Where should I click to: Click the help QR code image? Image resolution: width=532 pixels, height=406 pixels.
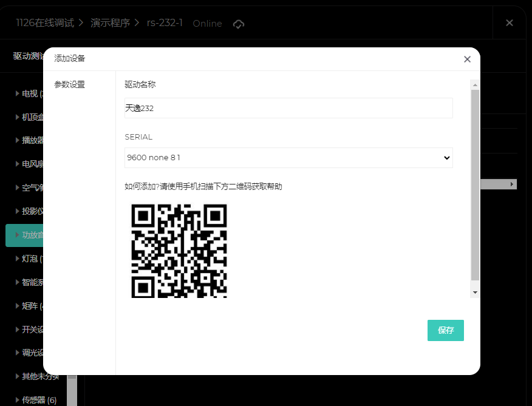tap(179, 251)
